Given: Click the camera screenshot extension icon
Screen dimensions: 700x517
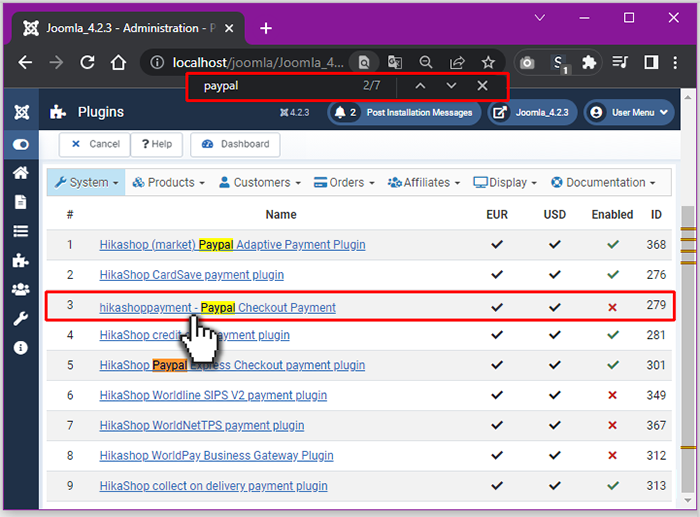Looking at the screenshot, I should point(527,63).
